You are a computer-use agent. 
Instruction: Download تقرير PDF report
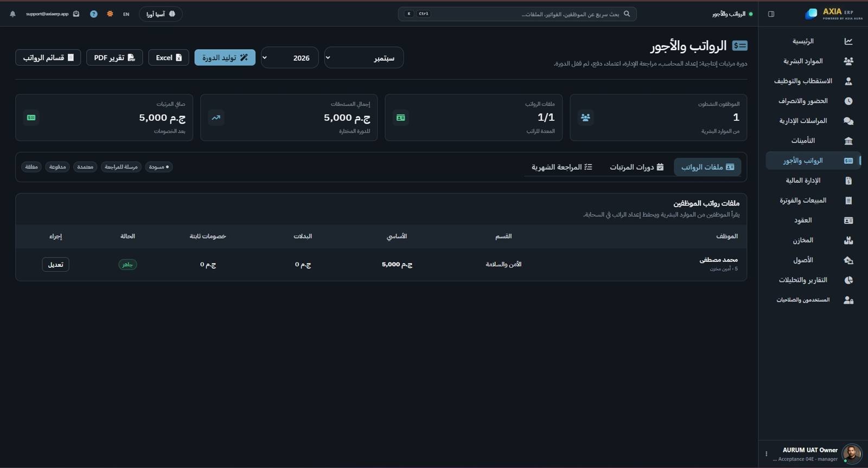114,57
